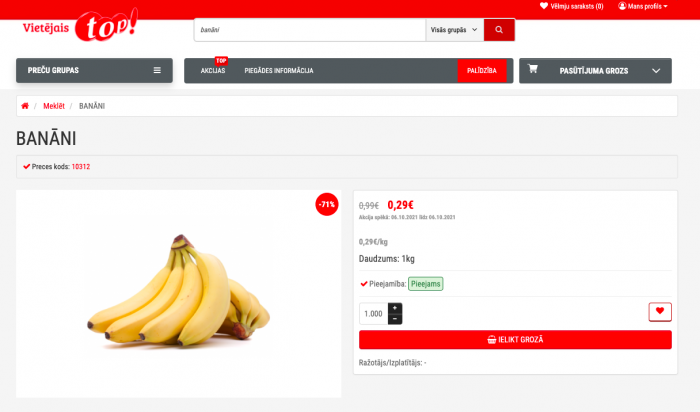
Task: Click the search magnifier button
Action: click(499, 30)
